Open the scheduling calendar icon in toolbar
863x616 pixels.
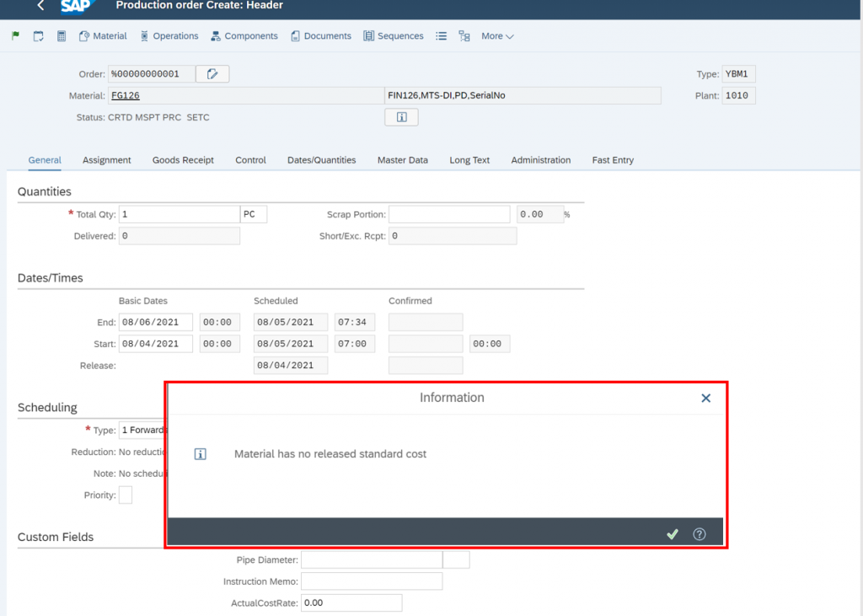point(39,35)
